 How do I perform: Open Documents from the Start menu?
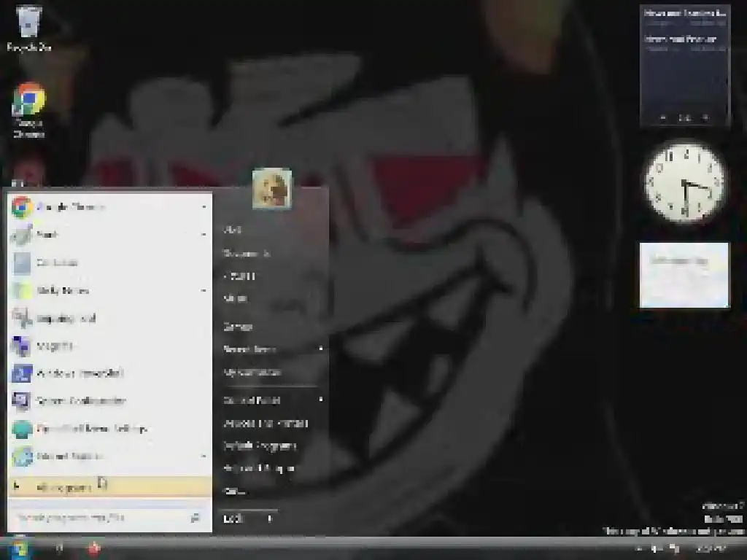coord(247,253)
